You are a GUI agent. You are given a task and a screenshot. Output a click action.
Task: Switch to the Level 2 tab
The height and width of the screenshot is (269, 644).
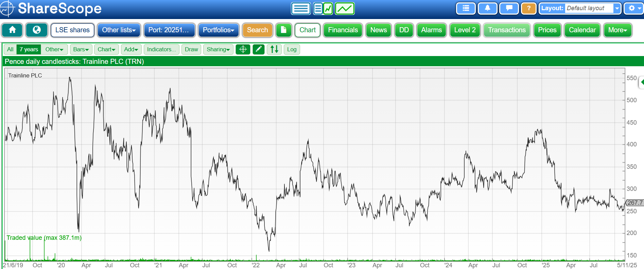point(465,30)
